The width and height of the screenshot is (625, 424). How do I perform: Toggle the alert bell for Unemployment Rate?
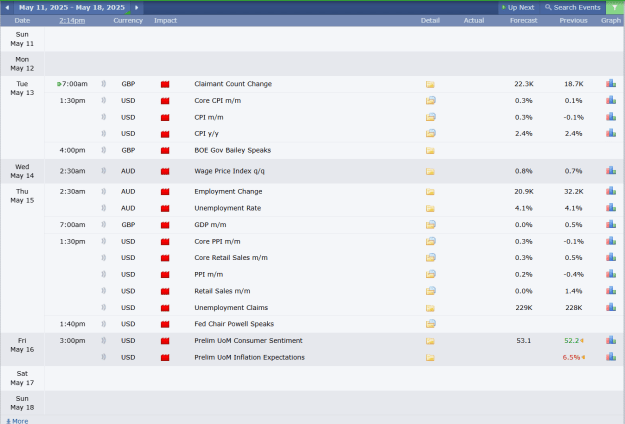pyautogui.click(x=104, y=208)
